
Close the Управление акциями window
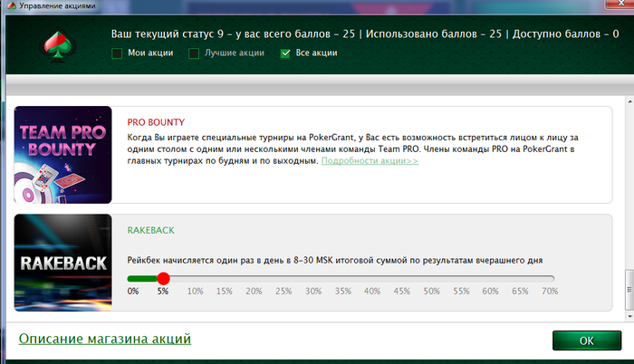coord(620,4)
